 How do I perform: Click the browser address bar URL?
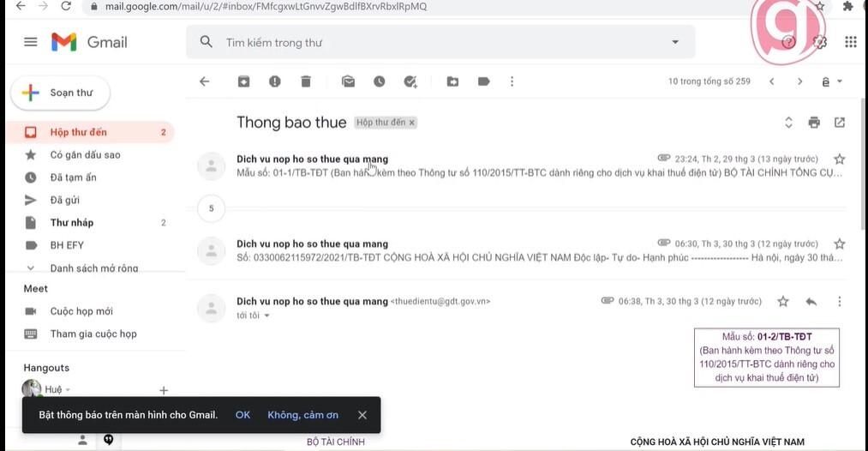coord(266,7)
